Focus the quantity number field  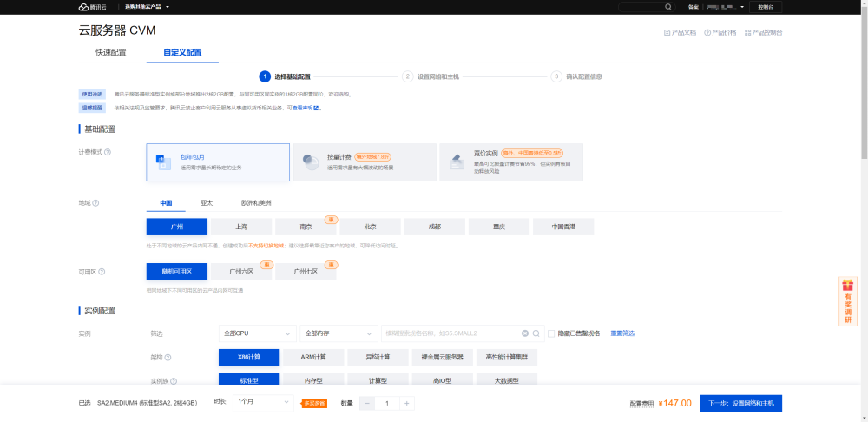tap(387, 403)
